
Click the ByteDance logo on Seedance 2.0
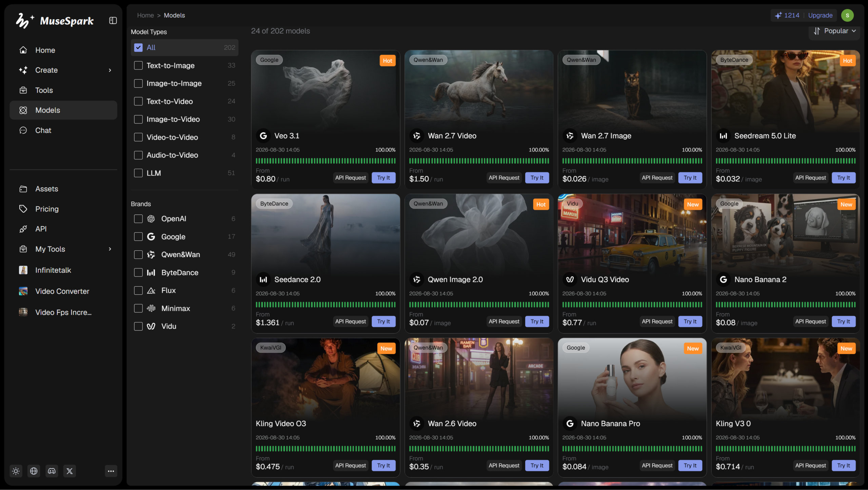263,280
